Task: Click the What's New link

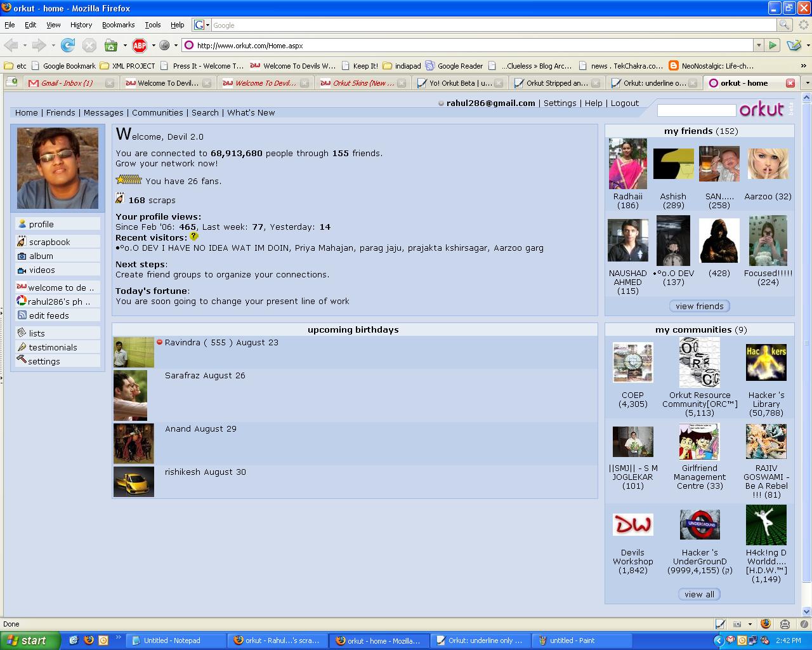Action: 251,112
